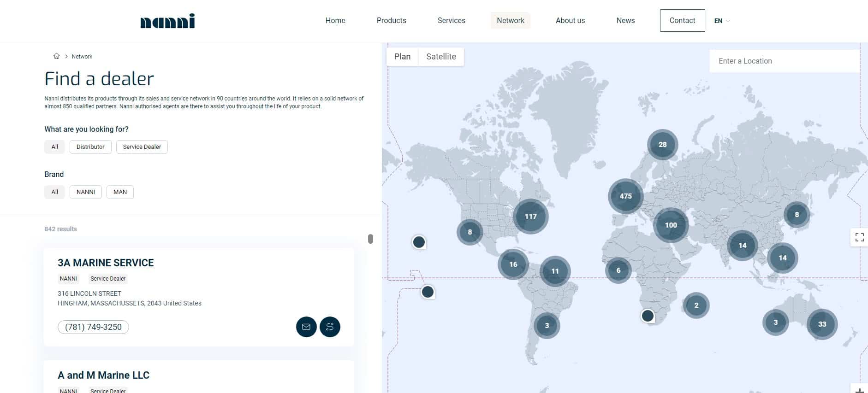Open the 6 dealer cluster in Africa
The width and height of the screenshot is (868, 393).
coord(618,270)
